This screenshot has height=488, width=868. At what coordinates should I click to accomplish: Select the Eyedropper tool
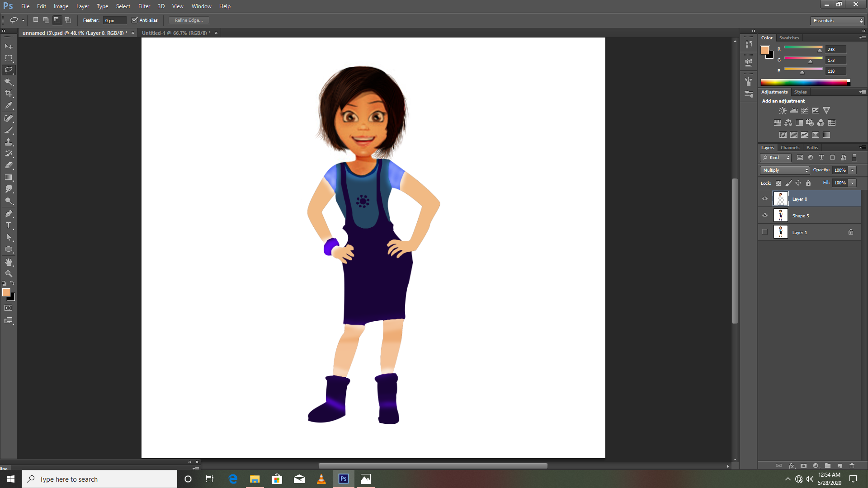[9, 106]
